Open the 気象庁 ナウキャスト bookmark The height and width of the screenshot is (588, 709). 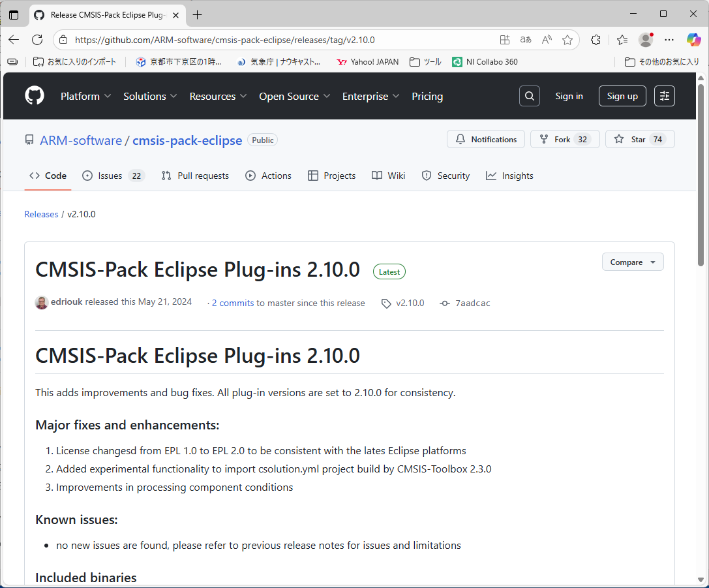coord(279,62)
